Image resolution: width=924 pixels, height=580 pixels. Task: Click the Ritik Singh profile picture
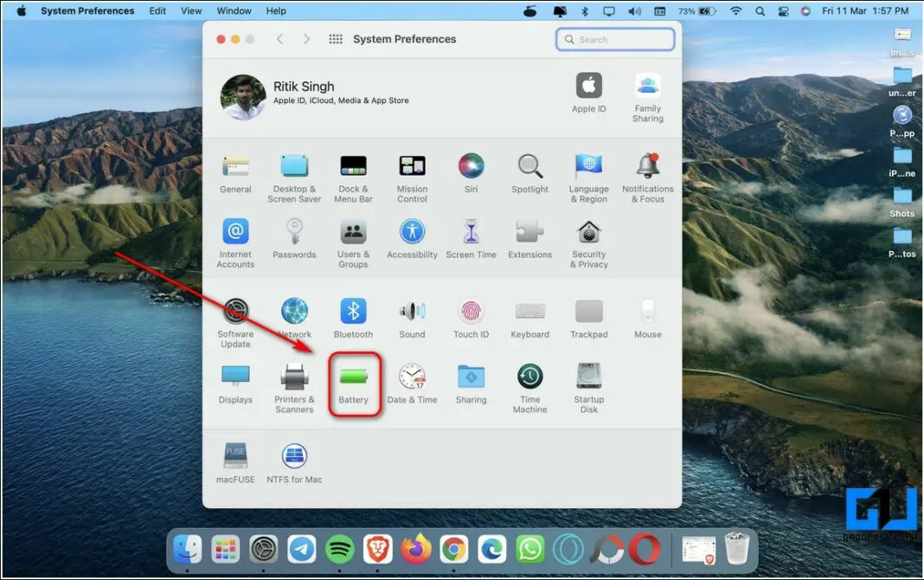tap(242, 96)
